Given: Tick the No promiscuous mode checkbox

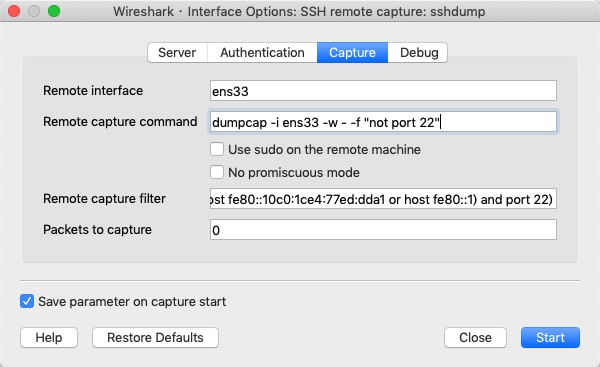Looking at the screenshot, I should (x=217, y=172).
